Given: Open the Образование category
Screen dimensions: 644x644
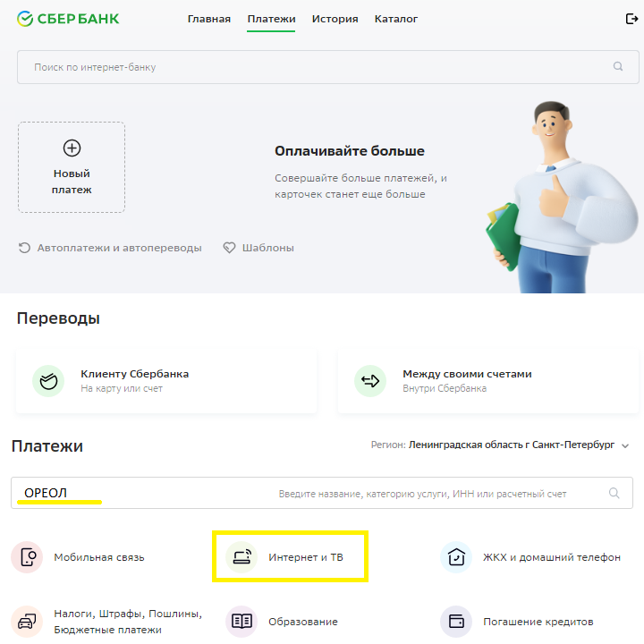Looking at the screenshot, I should (282, 622).
